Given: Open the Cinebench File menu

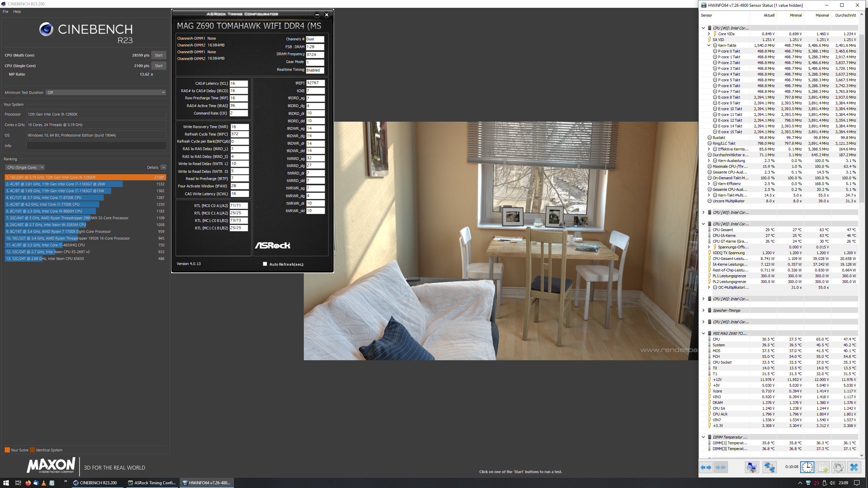Looking at the screenshot, I should coord(5,12).
